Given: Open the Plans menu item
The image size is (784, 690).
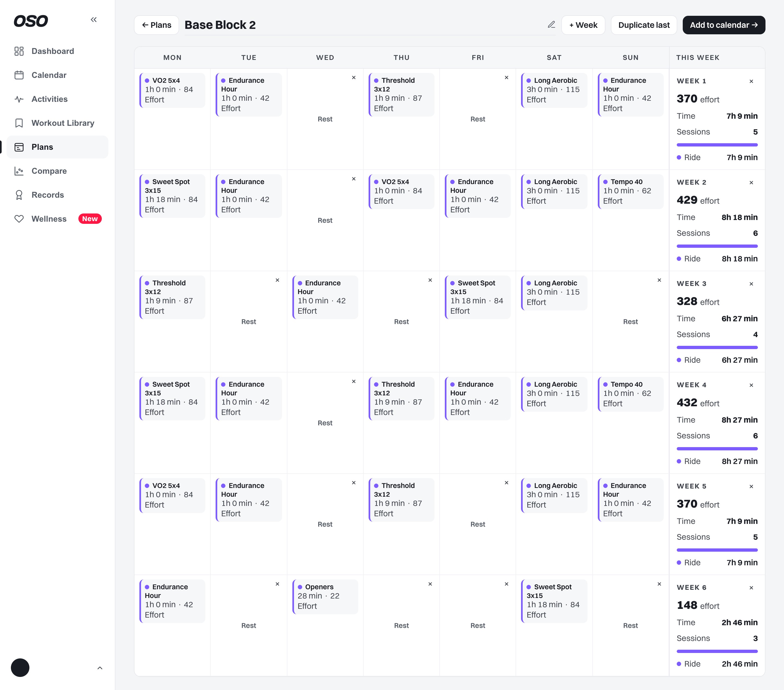Looking at the screenshot, I should click(x=57, y=147).
